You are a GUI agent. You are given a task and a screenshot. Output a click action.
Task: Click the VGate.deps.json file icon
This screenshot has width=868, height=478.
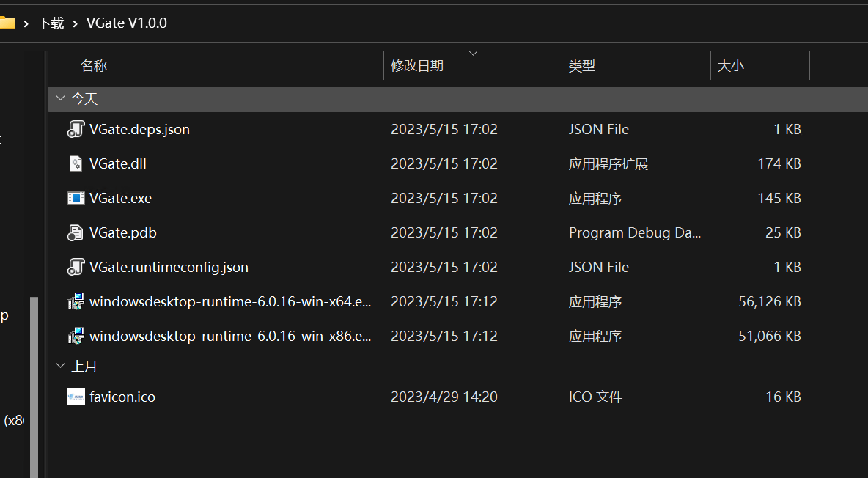tap(76, 129)
